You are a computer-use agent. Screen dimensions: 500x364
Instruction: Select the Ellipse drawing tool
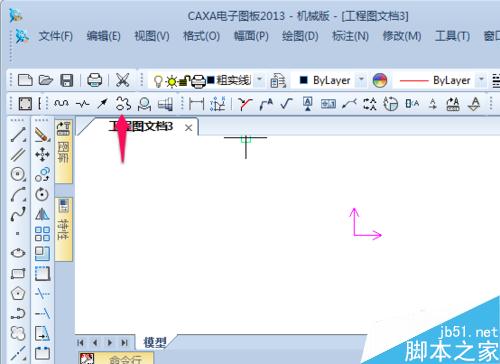pyautogui.click(x=18, y=253)
